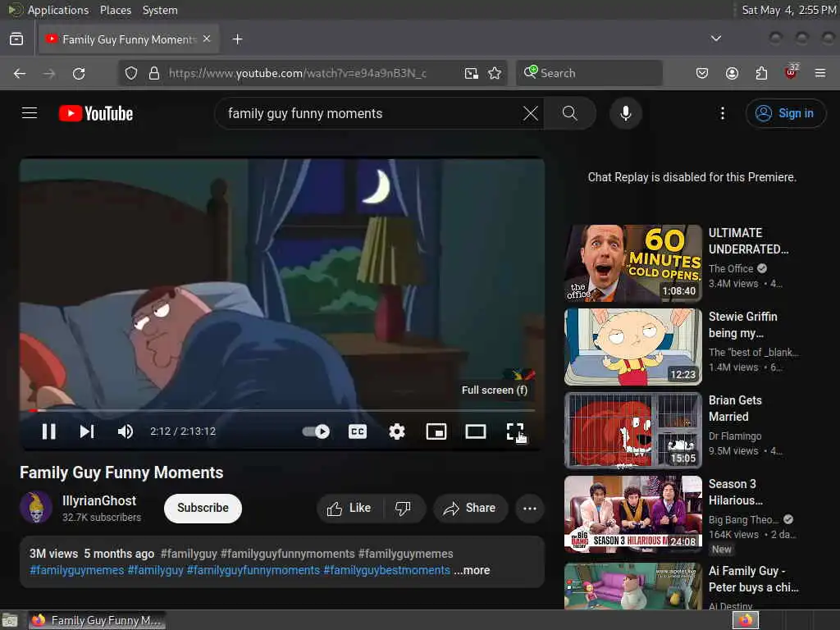The height and width of the screenshot is (630, 840).
Task: Go back in browser history
Action: 20,73
